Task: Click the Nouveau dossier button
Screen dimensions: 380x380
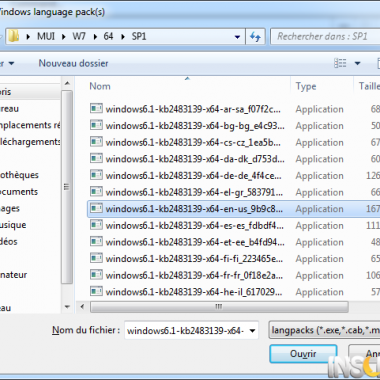Action: pos(73,63)
